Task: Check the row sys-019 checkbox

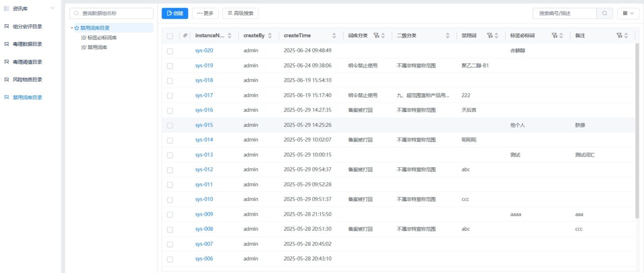Action: coord(170,66)
